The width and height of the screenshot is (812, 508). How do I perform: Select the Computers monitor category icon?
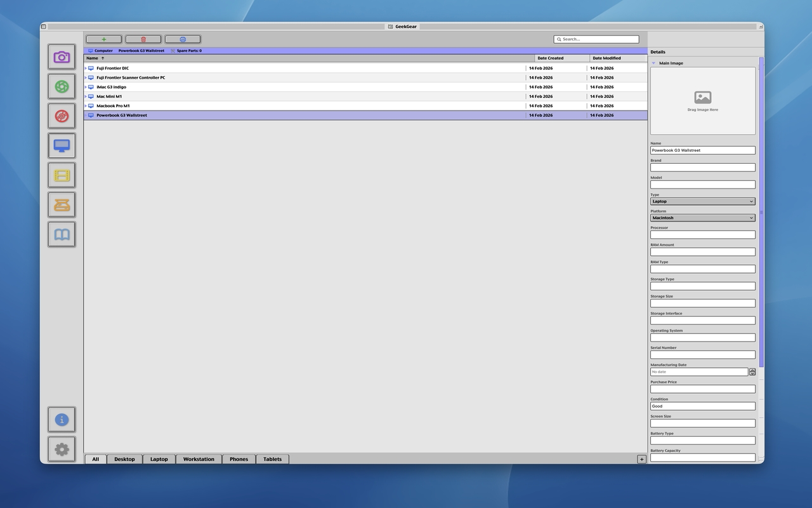pos(62,145)
